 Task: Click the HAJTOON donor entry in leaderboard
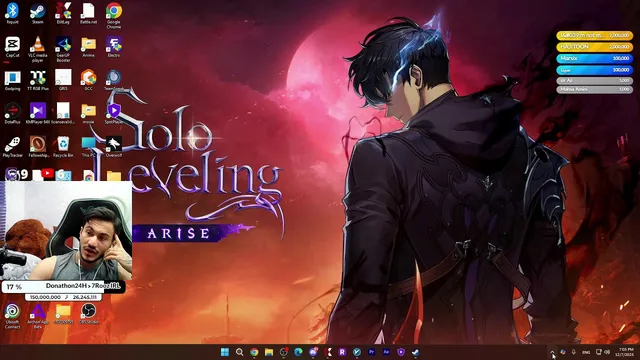pyautogui.click(x=594, y=47)
